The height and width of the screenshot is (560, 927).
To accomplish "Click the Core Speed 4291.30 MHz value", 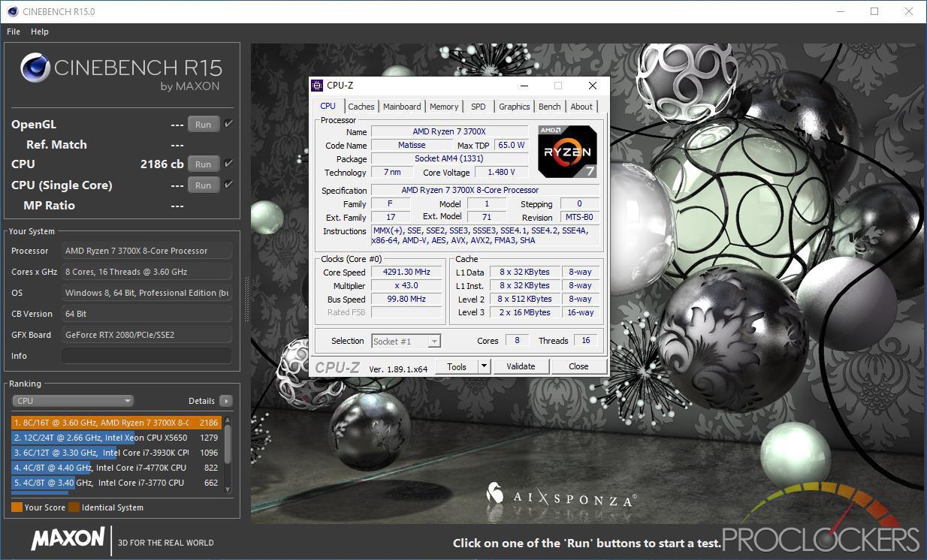I will click(x=407, y=272).
